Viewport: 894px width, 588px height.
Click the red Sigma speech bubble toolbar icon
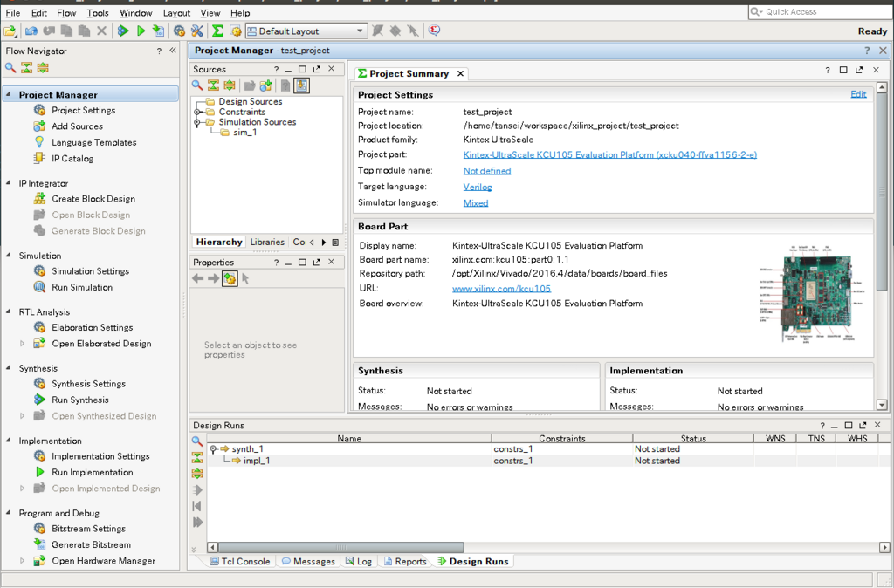434,31
